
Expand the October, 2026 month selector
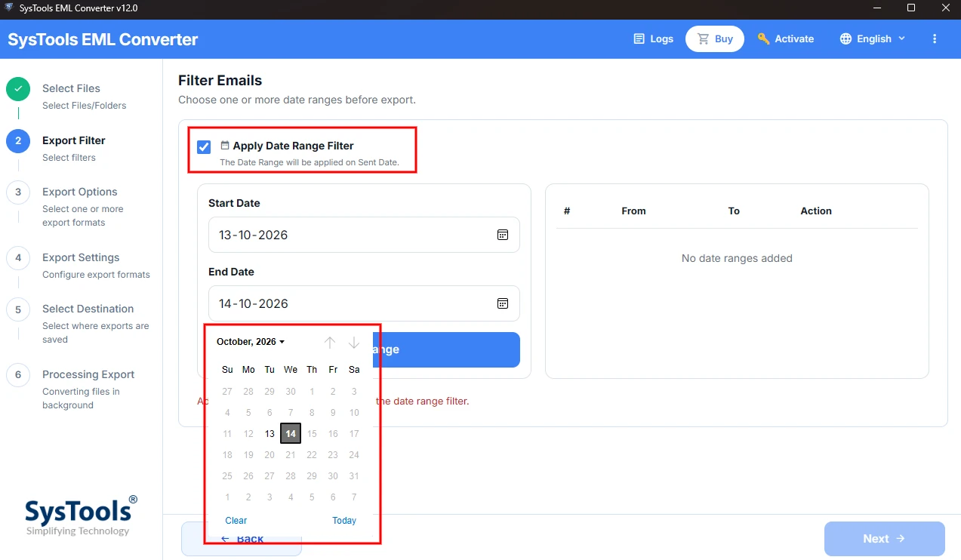(x=251, y=342)
